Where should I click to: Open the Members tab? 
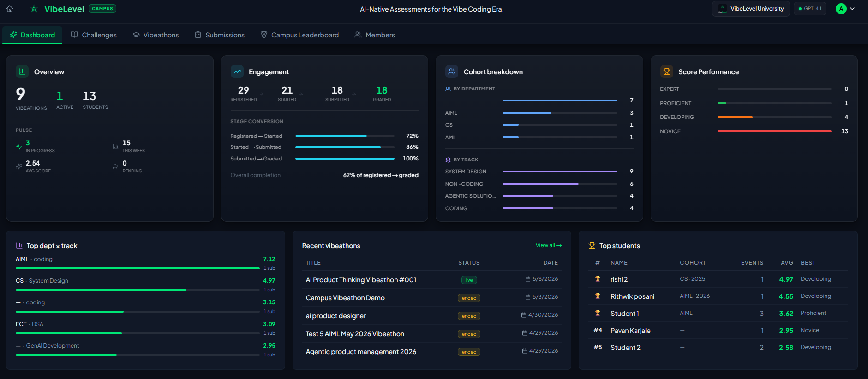(x=375, y=35)
